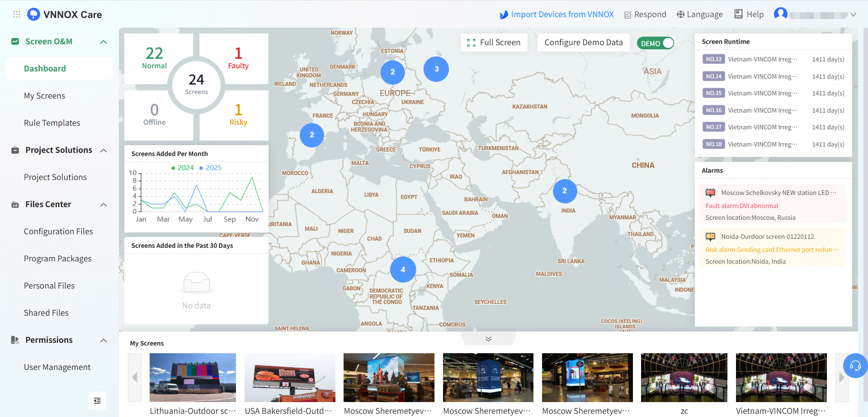
Task: Expand the account dropdown arrow
Action: click(x=853, y=14)
